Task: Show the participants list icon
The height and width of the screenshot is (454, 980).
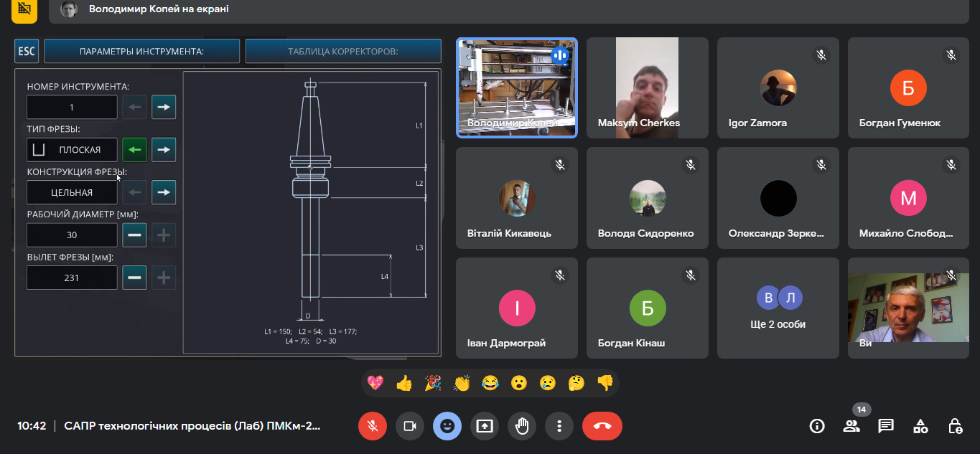Action: pyautogui.click(x=851, y=426)
